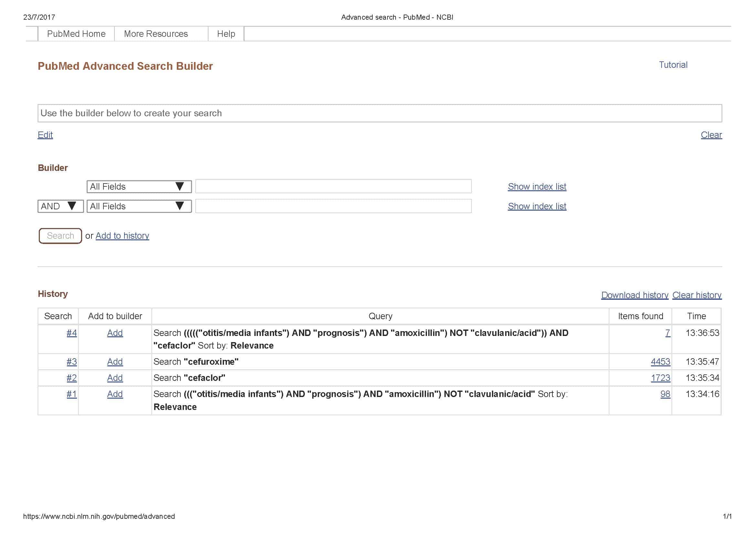Expand the second All Fields dropdown
The width and height of the screenshot is (756, 534).
139,206
